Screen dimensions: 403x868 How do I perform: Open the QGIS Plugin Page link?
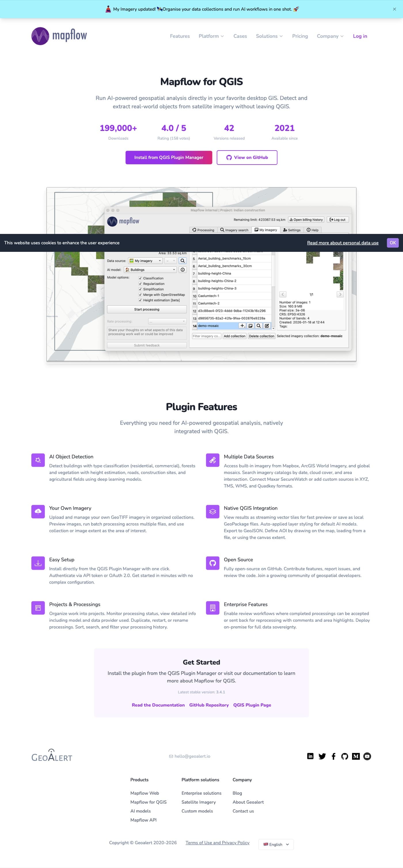pyautogui.click(x=252, y=705)
